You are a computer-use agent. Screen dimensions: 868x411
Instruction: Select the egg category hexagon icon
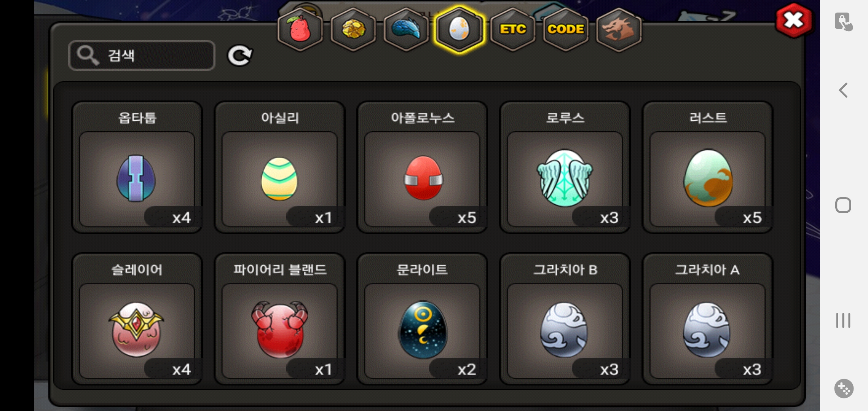[460, 30]
